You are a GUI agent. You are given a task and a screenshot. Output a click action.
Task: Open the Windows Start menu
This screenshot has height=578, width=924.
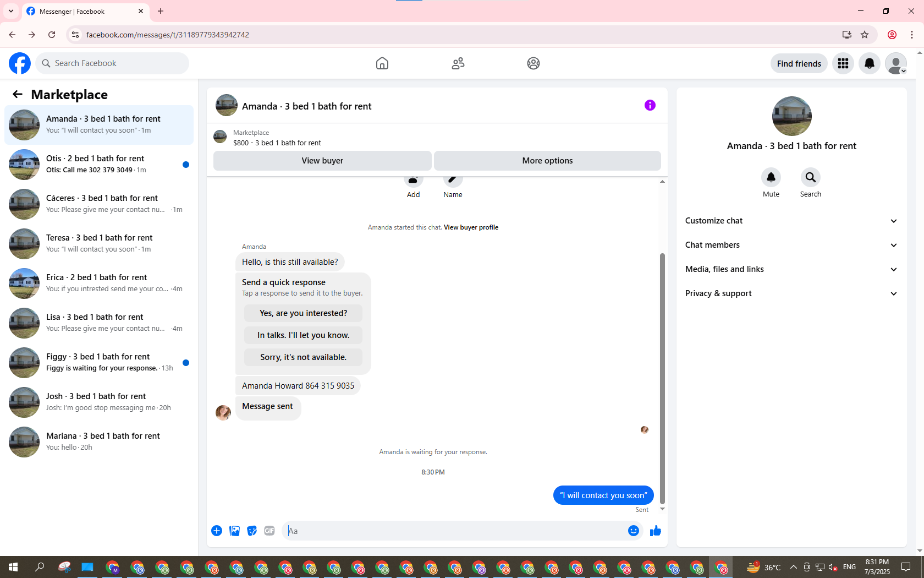pyautogui.click(x=13, y=567)
